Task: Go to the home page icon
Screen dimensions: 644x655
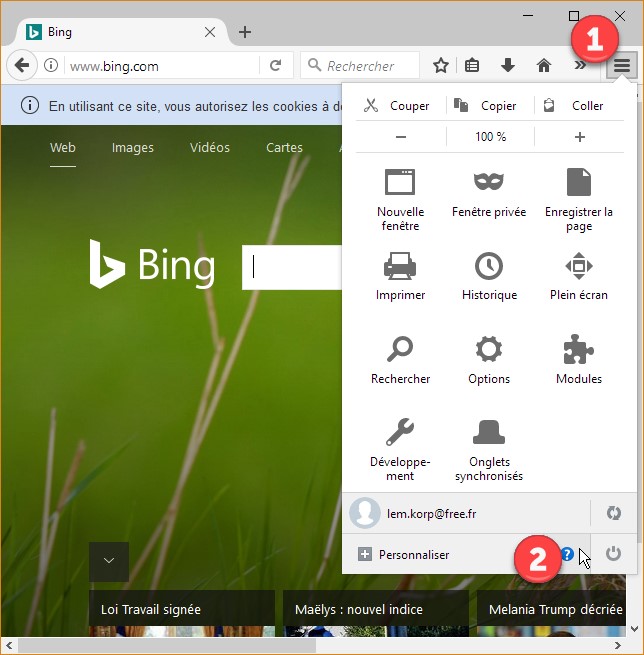Action: click(x=543, y=66)
